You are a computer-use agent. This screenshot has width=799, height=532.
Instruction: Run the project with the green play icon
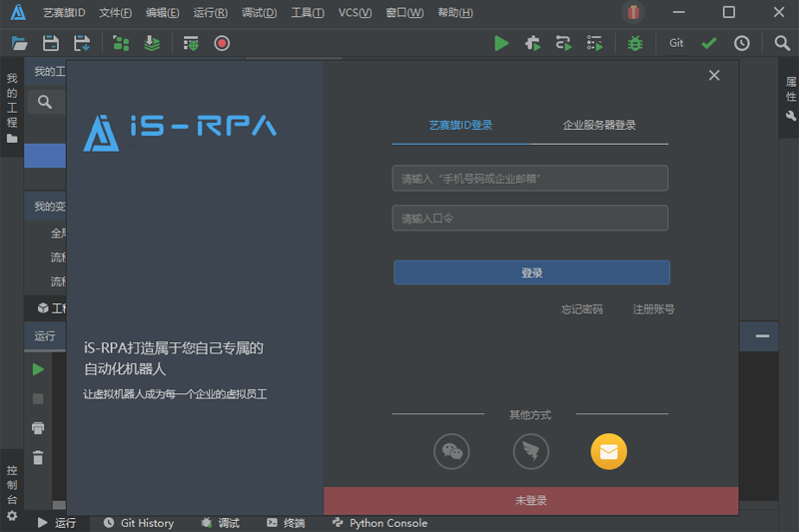[x=501, y=43]
